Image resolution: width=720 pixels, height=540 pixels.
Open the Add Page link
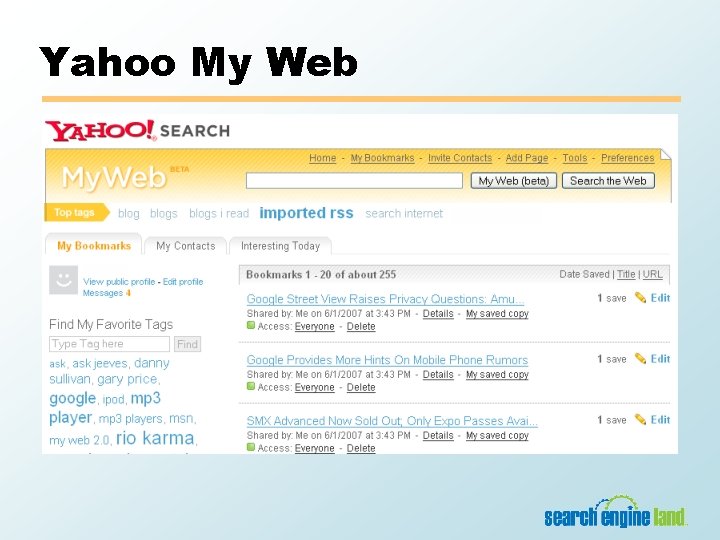click(x=527, y=158)
